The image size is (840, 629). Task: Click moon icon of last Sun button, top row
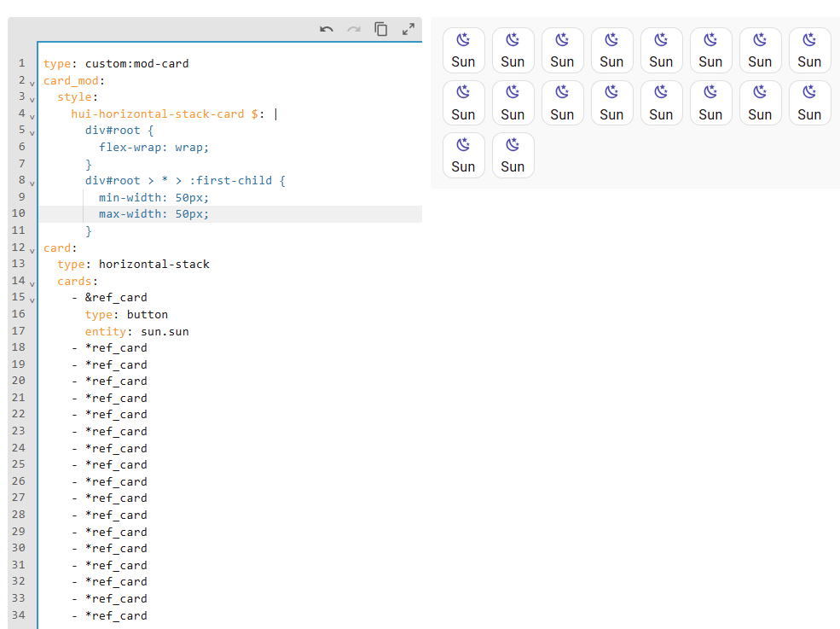point(809,40)
